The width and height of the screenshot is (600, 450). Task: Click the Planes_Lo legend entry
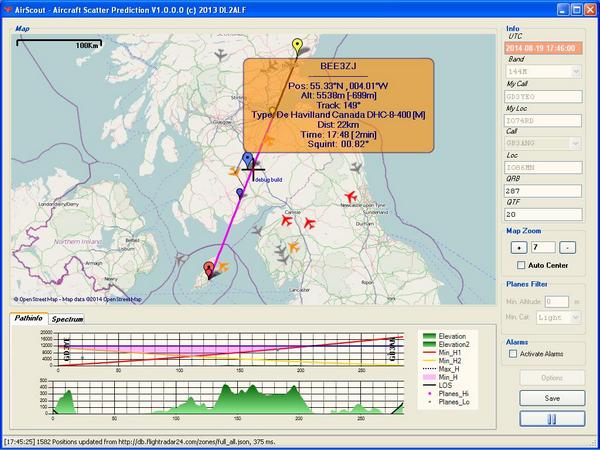[x=446, y=402]
